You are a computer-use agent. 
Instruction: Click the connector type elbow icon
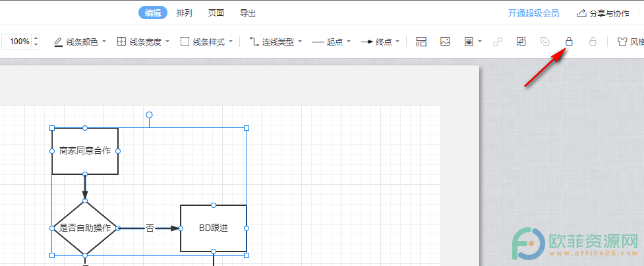click(254, 42)
